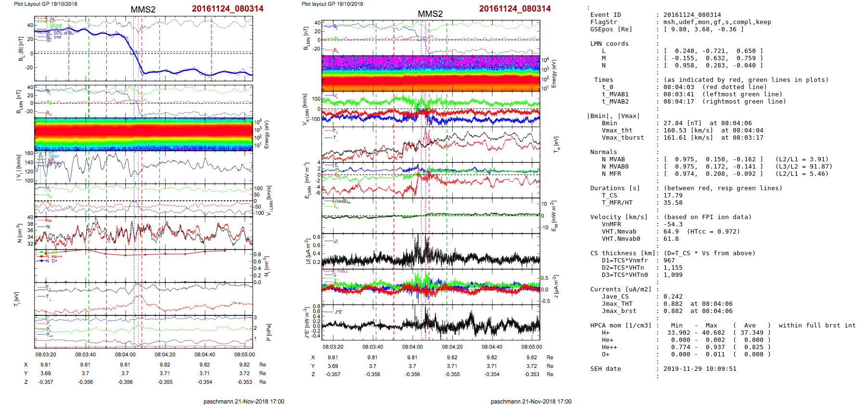Select the MMS2 heading above the right plot
Image resolution: width=868 pixels, height=405 pixels.
[x=430, y=14]
